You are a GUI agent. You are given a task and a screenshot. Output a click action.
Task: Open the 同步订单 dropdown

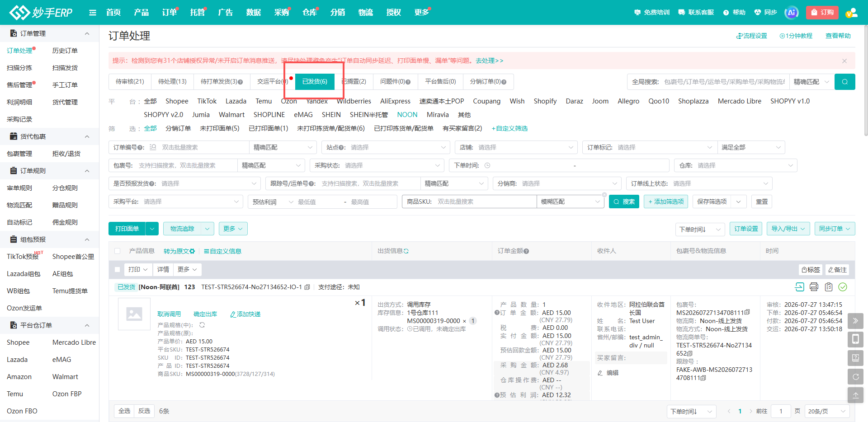point(835,229)
